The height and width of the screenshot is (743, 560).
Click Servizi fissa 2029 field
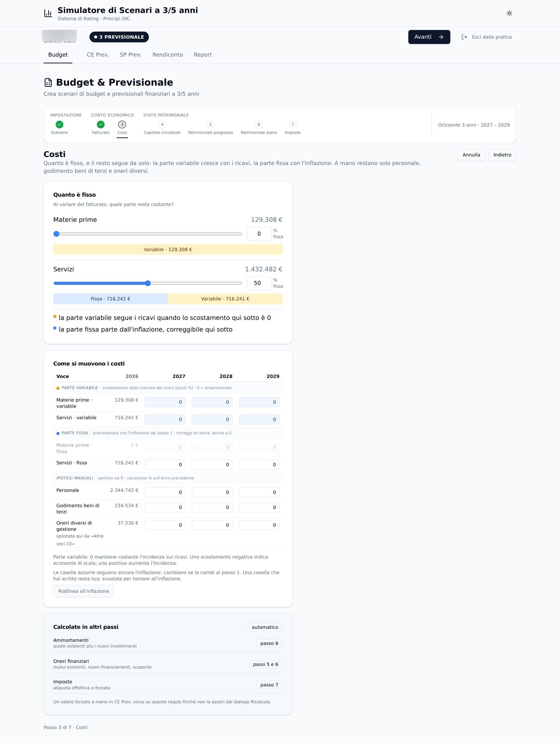coord(259,465)
